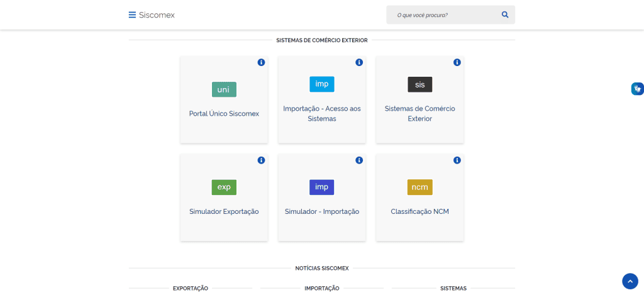Click the dark blue imp badge
Viewport: 644px width, 295px height.
pyautogui.click(x=321, y=187)
